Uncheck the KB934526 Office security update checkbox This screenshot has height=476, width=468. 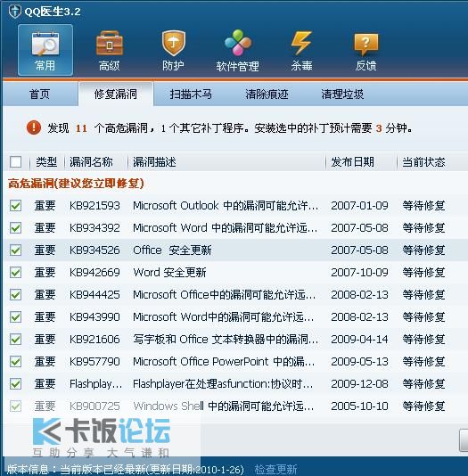tap(15, 250)
